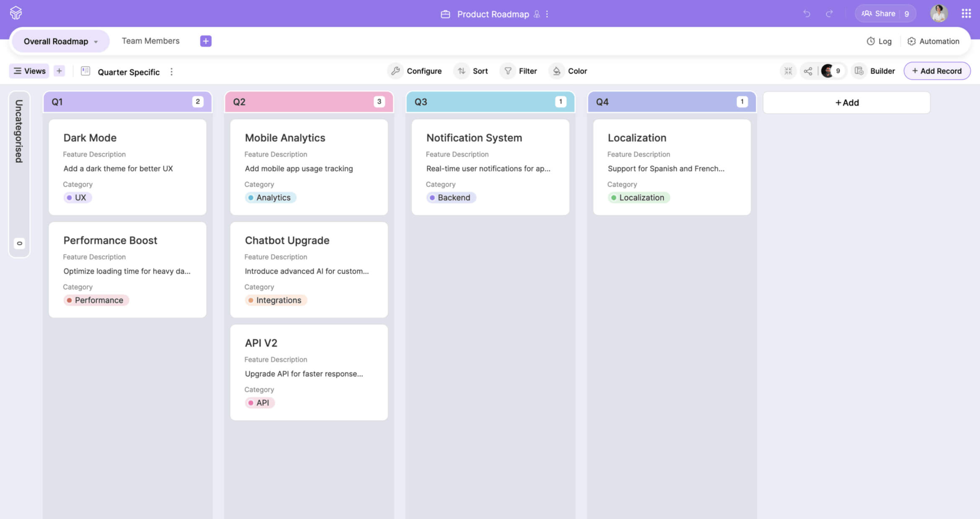
Task: Switch to the Team Members tab
Action: tap(150, 41)
